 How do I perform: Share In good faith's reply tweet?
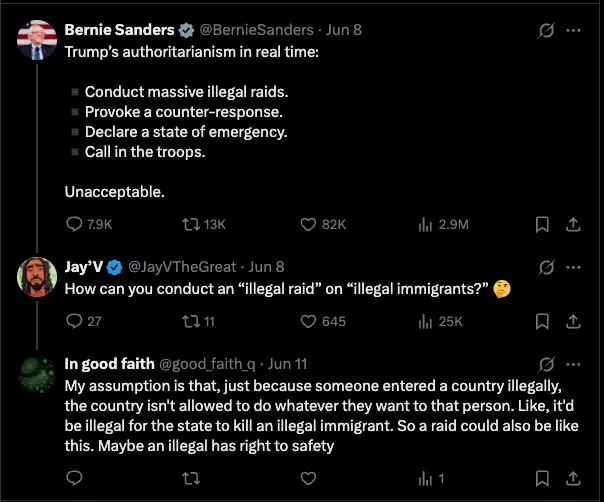click(573, 478)
